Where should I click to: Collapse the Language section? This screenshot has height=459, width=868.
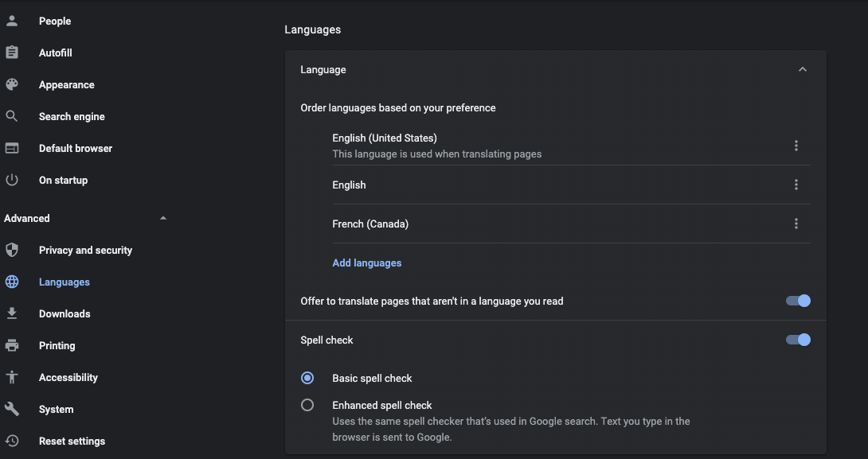[x=803, y=69]
